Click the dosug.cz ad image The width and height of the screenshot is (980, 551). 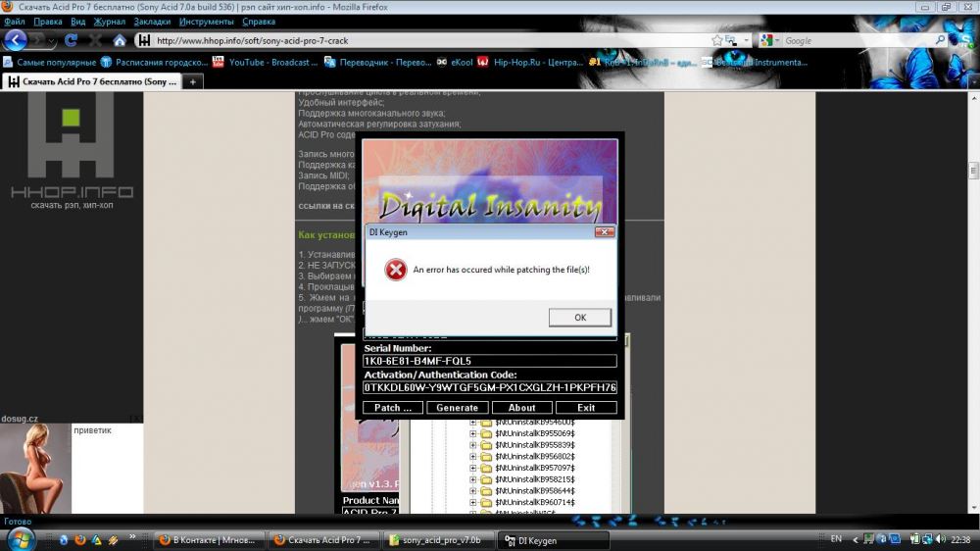[35, 469]
